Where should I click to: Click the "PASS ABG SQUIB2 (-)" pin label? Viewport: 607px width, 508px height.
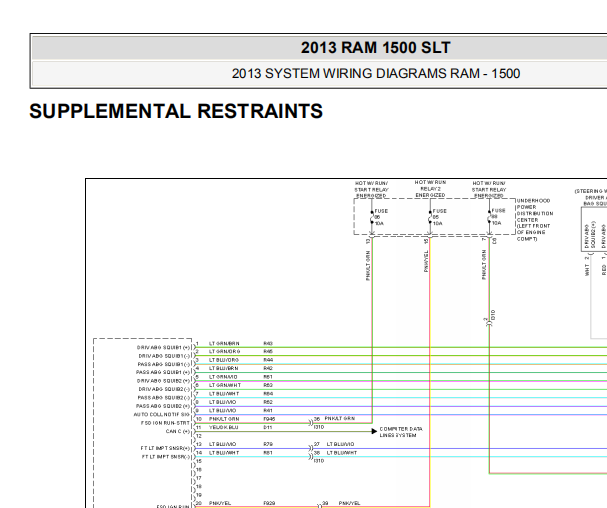[164, 398]
